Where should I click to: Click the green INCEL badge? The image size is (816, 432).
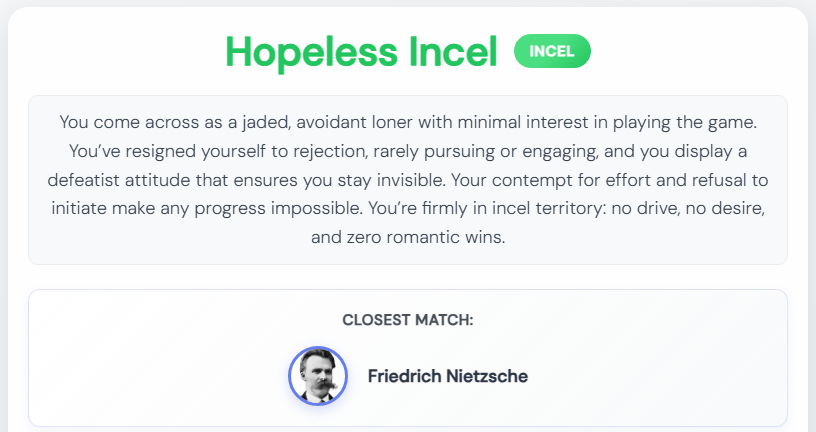click(552, 51)
